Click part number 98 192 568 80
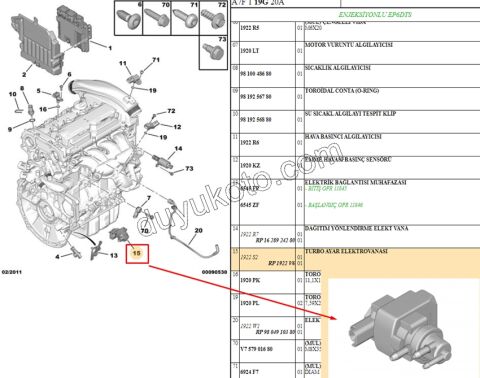Viewport: 480px width, 378px height. [x=256, y=119]
